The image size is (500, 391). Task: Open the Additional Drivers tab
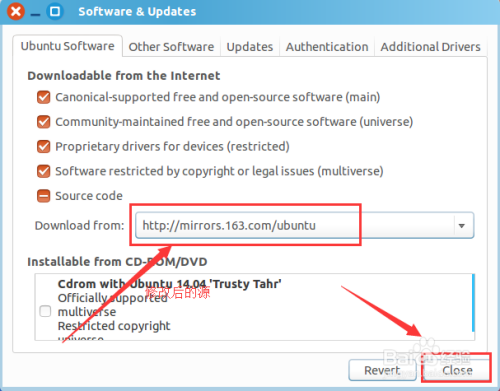pyautogui.click(x=430, y=47)
